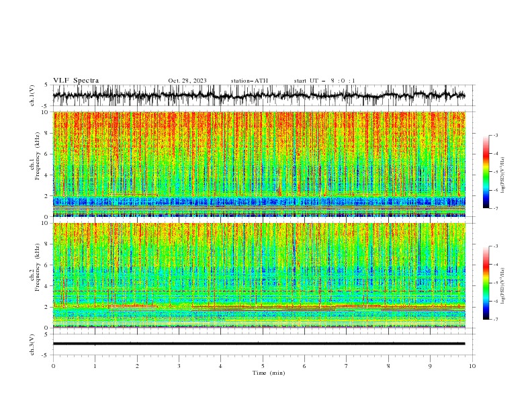Click the 'start UT = 8 : 0 : 1' text

pyautogui.click(x=324, y=81)
